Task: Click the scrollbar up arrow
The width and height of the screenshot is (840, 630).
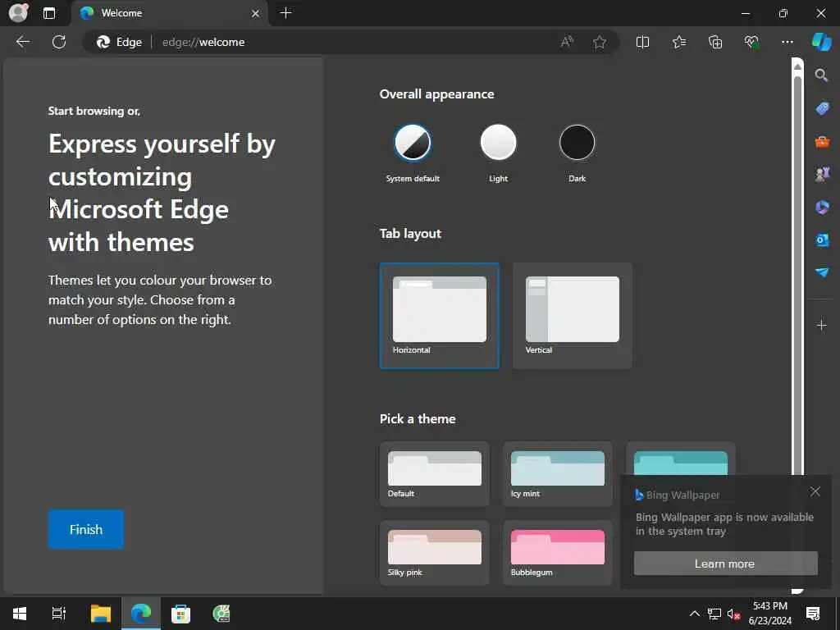Action: coord(797,66)
